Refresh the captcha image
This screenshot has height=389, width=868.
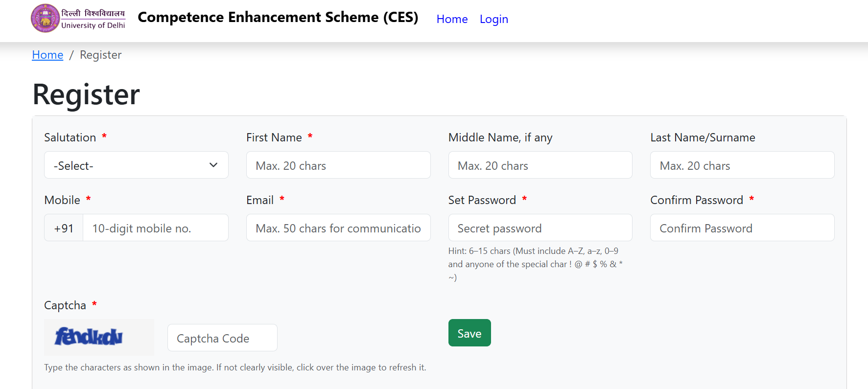99,337
